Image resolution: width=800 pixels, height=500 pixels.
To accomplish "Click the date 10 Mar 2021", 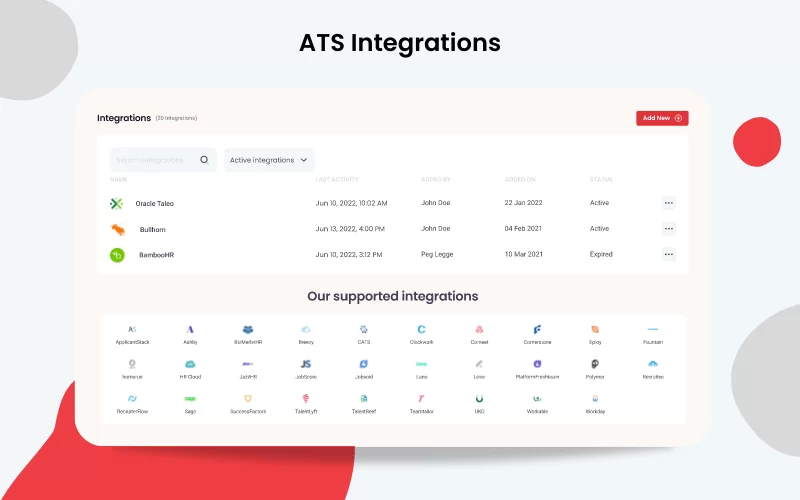I will click(523, 254).
